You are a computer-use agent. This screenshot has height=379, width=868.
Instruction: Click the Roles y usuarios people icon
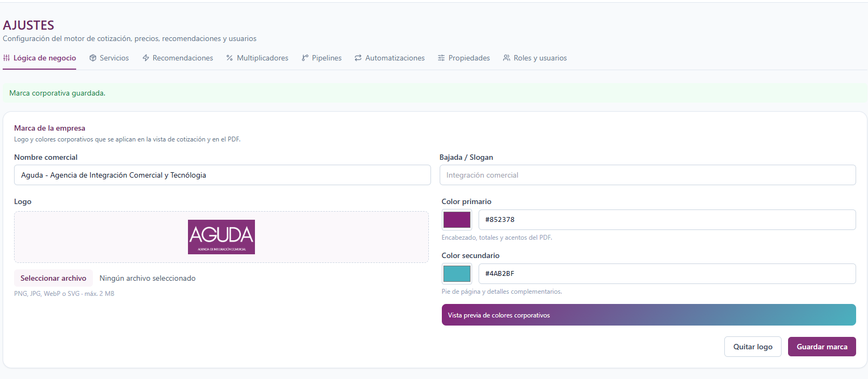point(507,58)
